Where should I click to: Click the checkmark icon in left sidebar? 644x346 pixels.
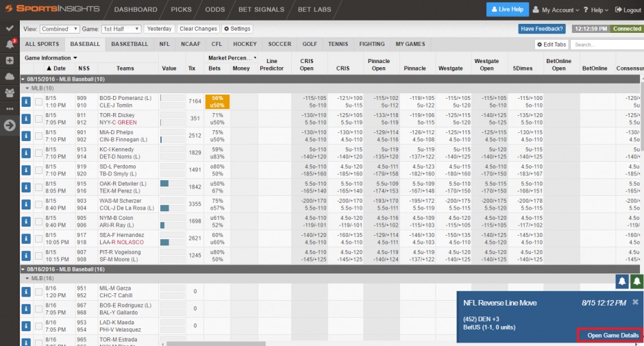(10, 28)
